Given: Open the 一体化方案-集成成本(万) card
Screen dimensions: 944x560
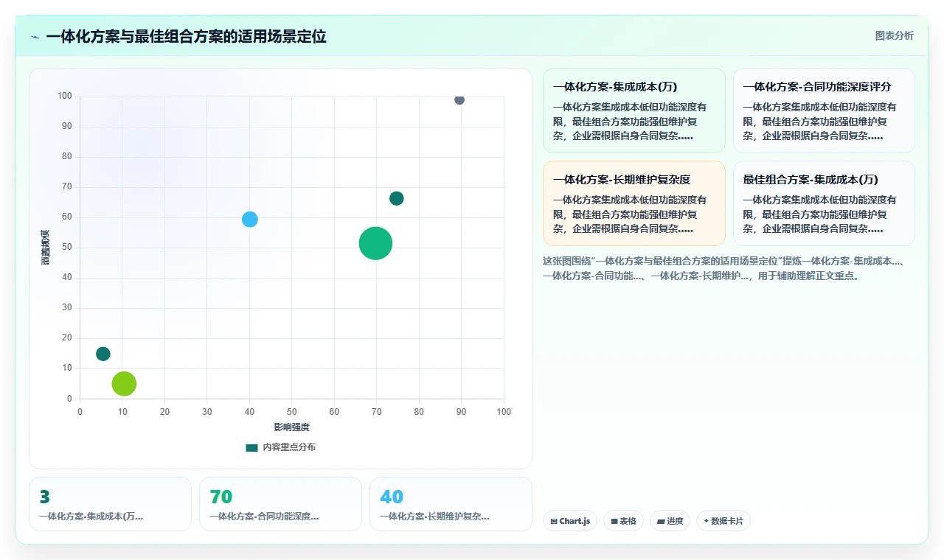Looking at the screenshot, I should coord(634,111).
